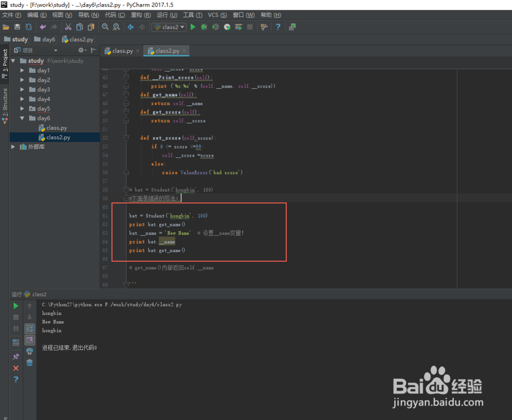Image resolution: width=512 pixels, height=420 pixels.
Task: Click the print console output icon
Action: [x=29, y=351]
